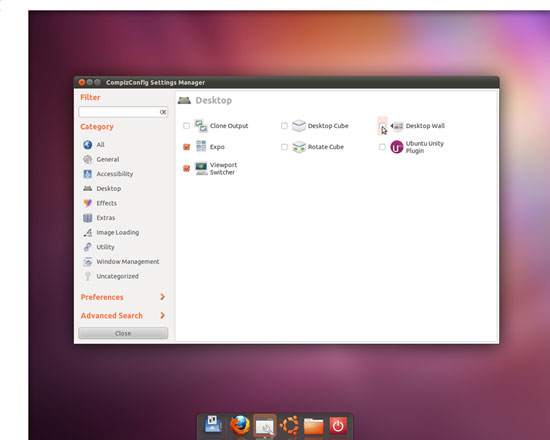The width and height of the screenshot is (550, 440).
Task: Open the Desktop Wall plugin label
Action: click(x=425, y=126)
